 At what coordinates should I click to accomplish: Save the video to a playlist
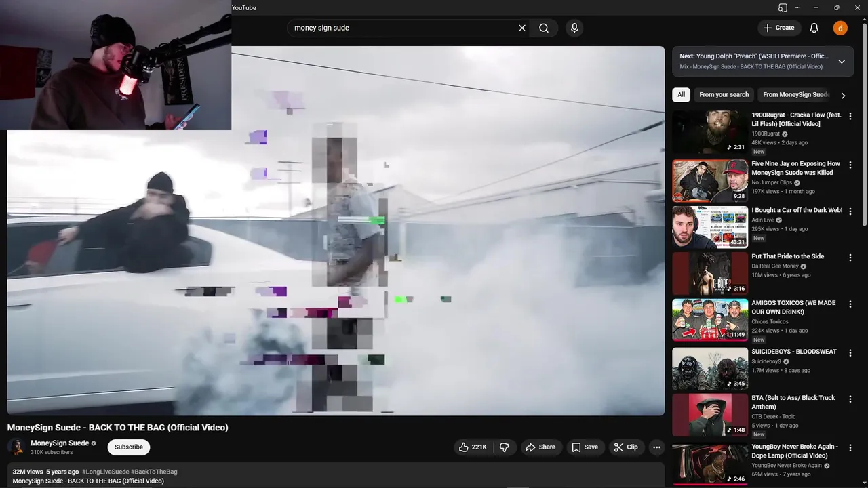585,447
